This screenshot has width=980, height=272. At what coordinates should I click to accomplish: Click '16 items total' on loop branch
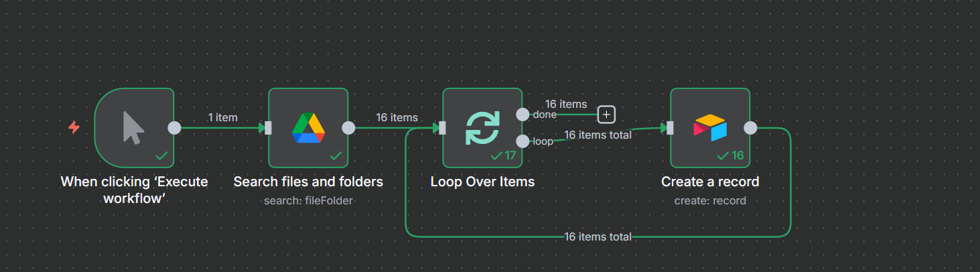click(x=598, y=135)
